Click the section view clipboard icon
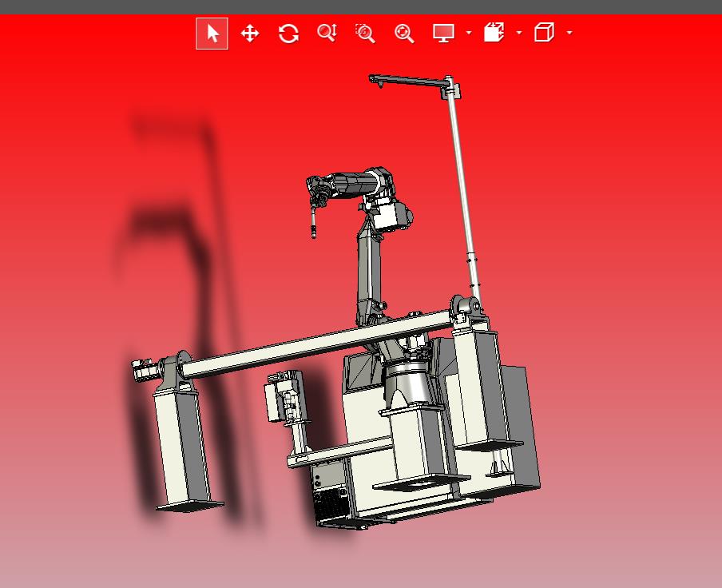 point(494,33)
